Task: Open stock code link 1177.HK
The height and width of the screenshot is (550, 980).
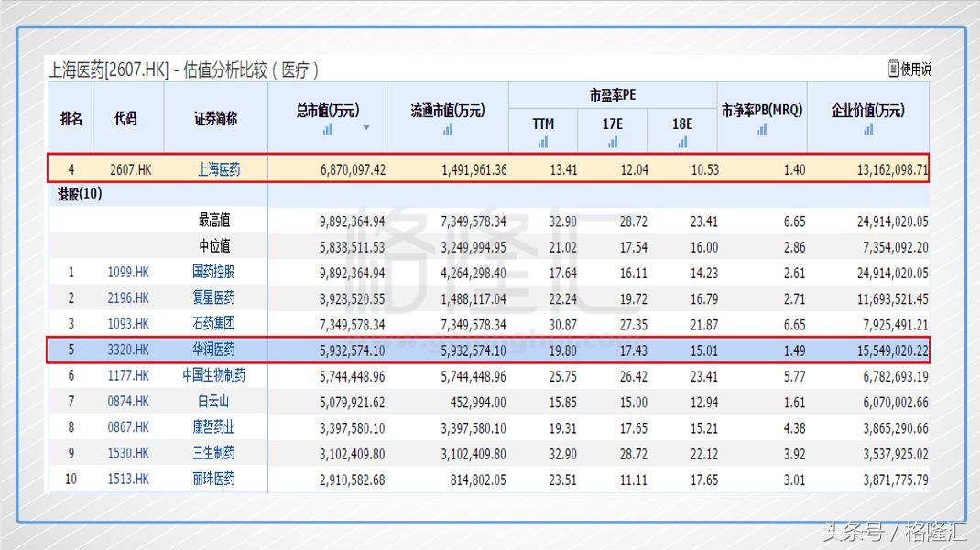Action: (x=128, y=376)
